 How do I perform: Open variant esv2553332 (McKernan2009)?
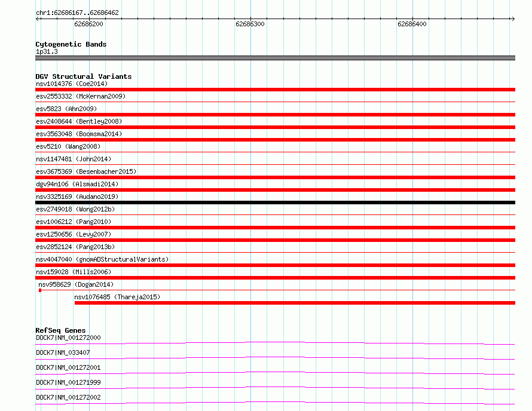point(81,96)
